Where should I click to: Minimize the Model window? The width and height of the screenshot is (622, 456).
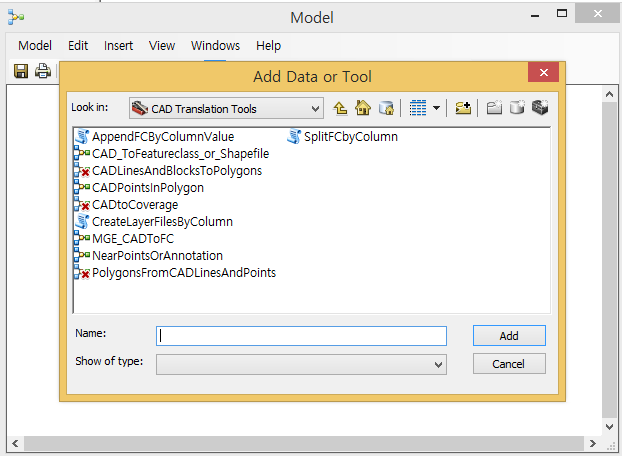[x=535, y=16]
